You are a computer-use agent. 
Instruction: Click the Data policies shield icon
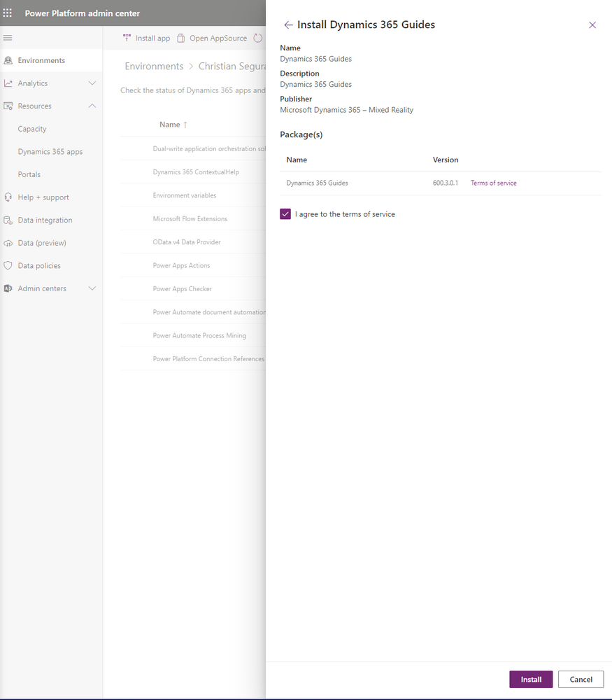point(8,265)
